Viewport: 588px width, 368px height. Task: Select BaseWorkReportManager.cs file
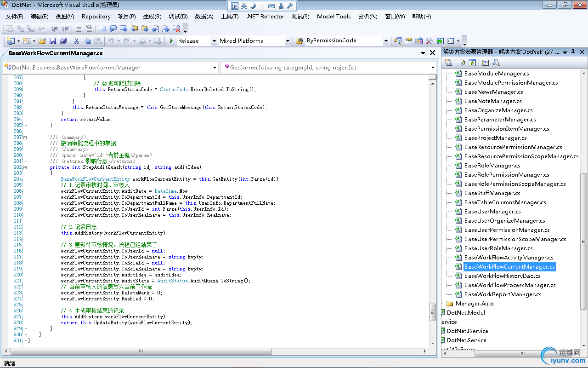click(503, 294)
